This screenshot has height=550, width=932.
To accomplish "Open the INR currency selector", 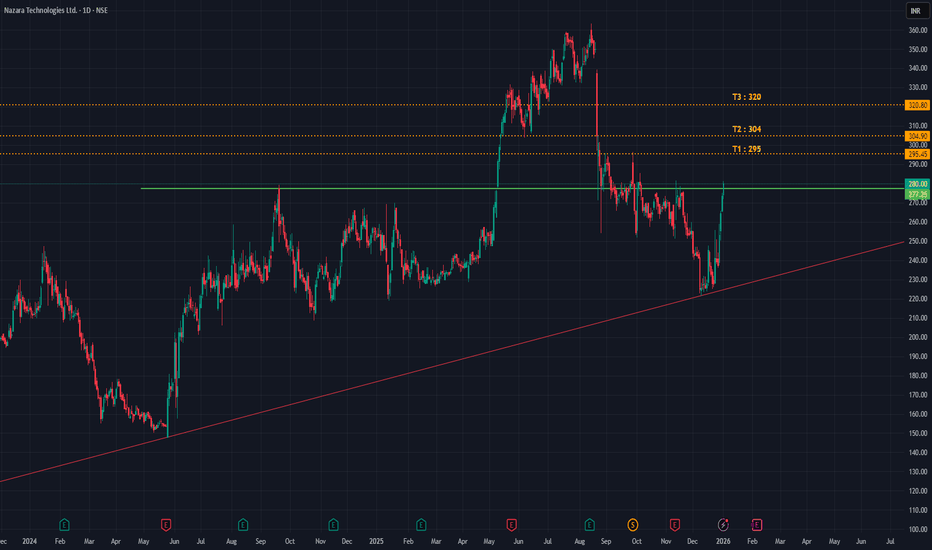I will [916, 11].
